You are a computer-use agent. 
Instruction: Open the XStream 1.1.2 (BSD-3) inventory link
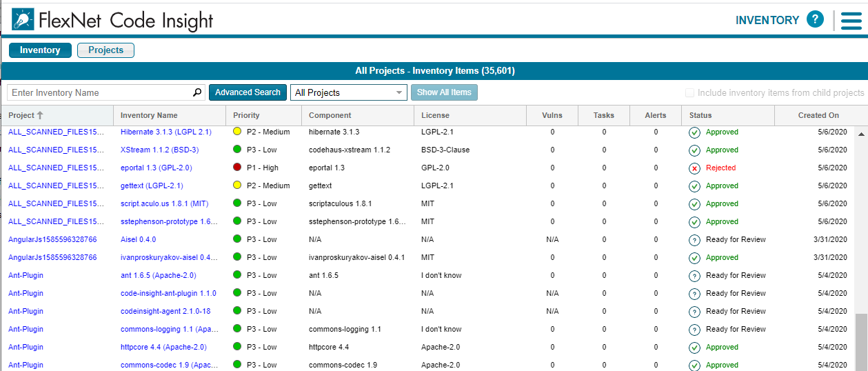[159, 150]
